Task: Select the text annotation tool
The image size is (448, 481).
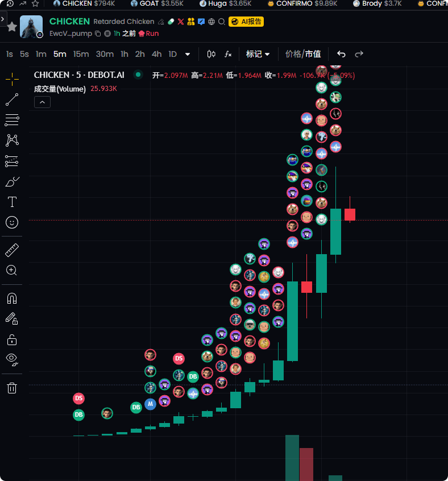Action: [12, 202]
